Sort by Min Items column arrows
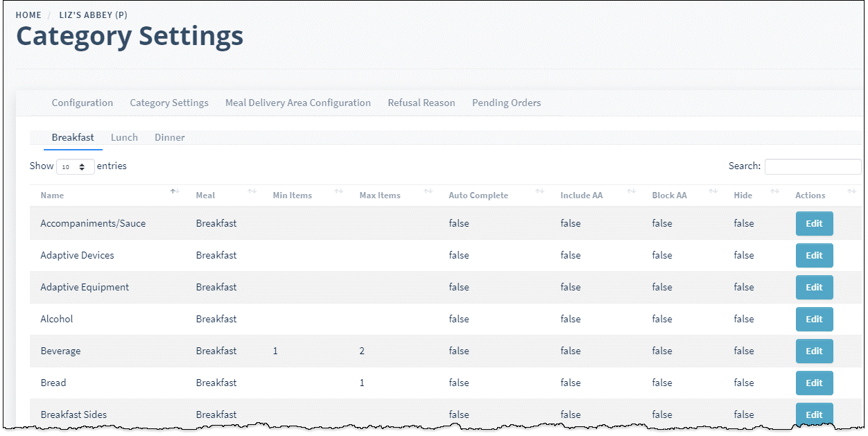The image size is (868, 436). coord(339,191)
